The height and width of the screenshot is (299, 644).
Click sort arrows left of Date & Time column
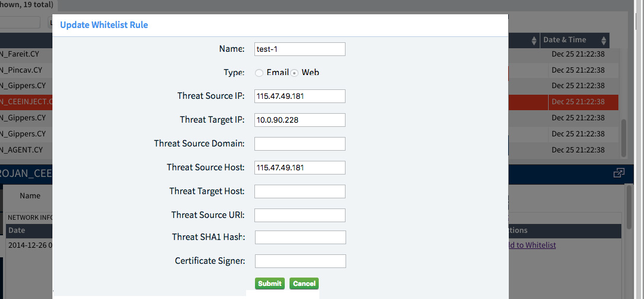[x=534, y=41]
